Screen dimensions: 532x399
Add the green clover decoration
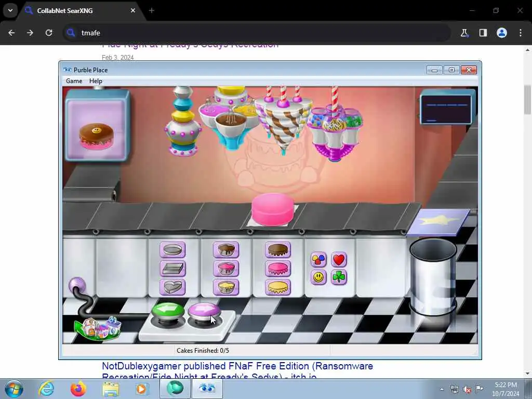pos(339,277)
